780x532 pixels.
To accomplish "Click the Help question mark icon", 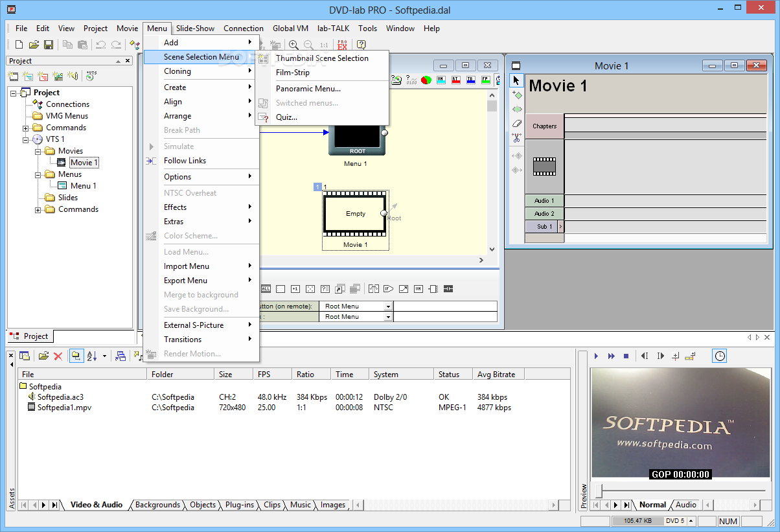I will point(361,45).
